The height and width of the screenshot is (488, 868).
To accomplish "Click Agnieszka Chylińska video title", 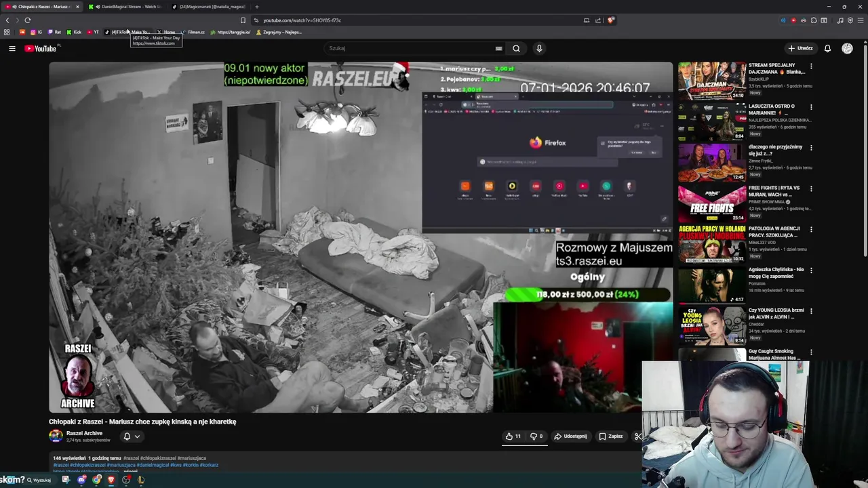I will [776, 272].
